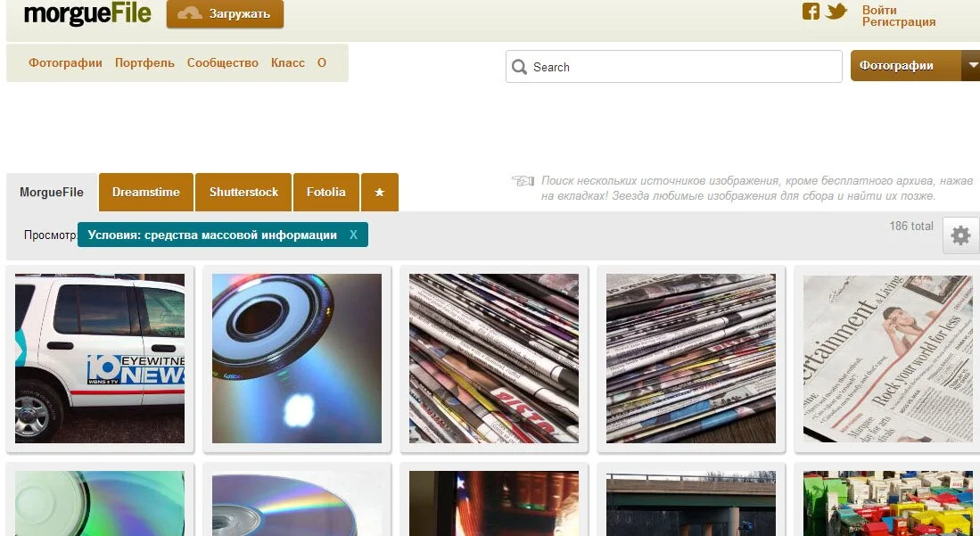Open the Портфель menu item
This screenshot has height=536, width=980.
coord(144,62)
